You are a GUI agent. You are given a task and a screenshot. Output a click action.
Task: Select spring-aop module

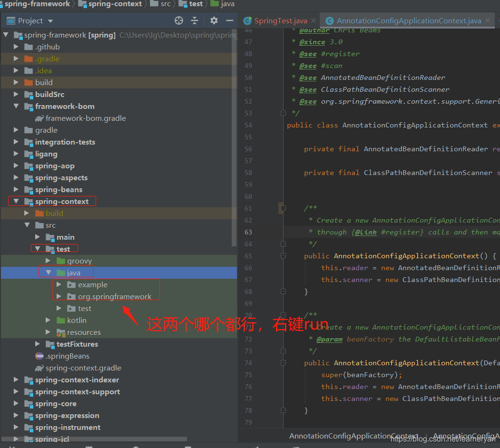pyautogui.click(x=55, y=166)
